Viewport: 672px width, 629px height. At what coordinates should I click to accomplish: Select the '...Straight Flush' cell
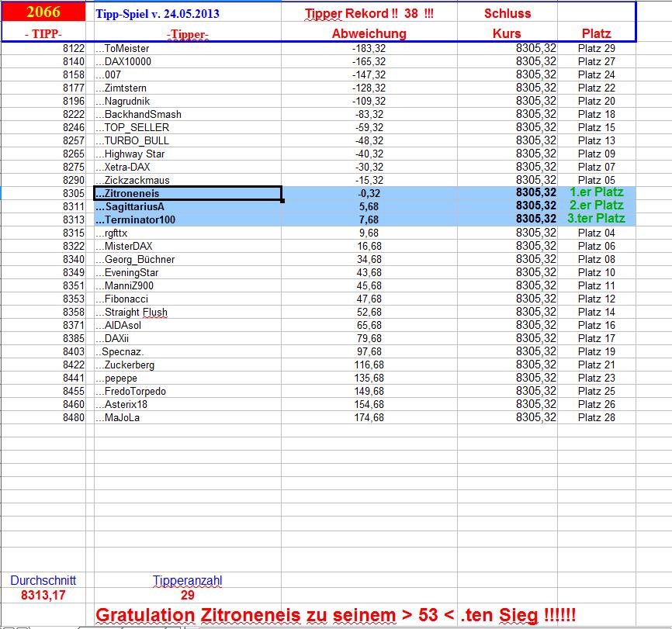tap(188, 312)
